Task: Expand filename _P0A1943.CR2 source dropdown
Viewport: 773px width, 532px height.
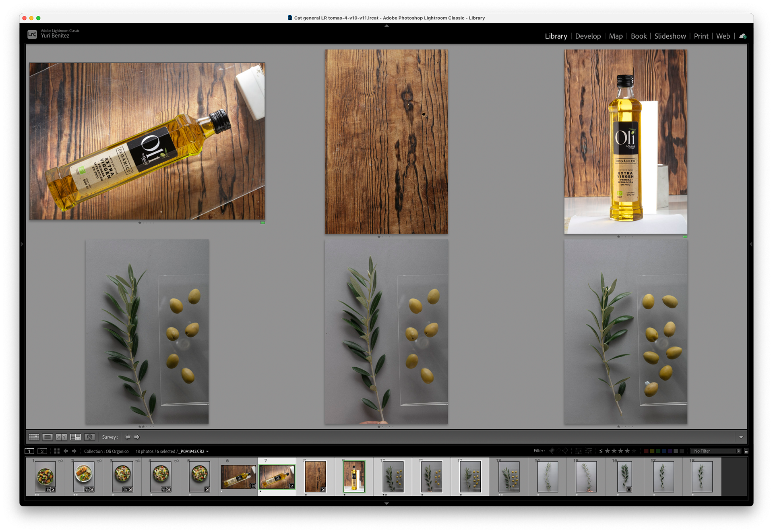Action: 207,451
